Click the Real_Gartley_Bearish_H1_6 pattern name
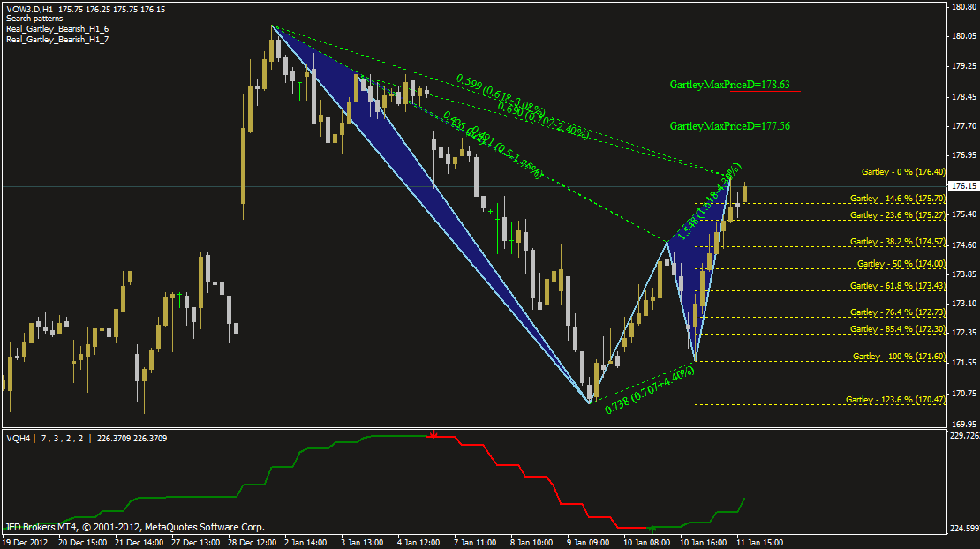This screenshot has height=549, width=980. (x=57, y=29)
